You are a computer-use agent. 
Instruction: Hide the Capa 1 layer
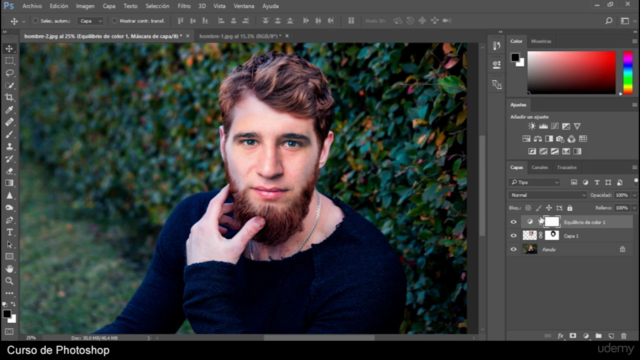click(x=513, y=236)
